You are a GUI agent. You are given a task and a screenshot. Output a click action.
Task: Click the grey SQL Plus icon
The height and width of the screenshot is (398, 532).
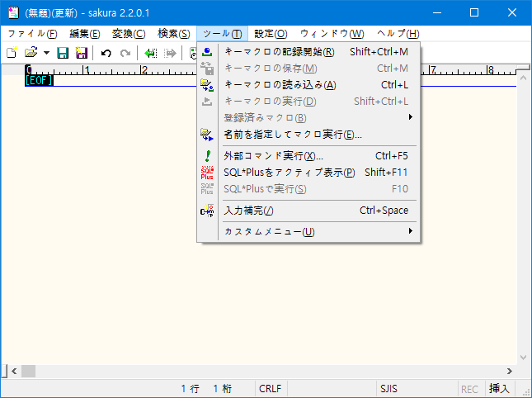[x=207, y=189]
